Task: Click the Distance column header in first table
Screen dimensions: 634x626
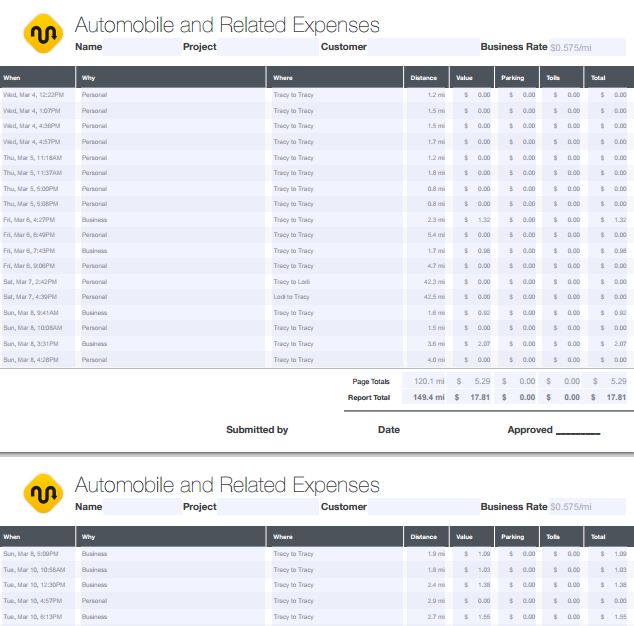Action: 424,77
